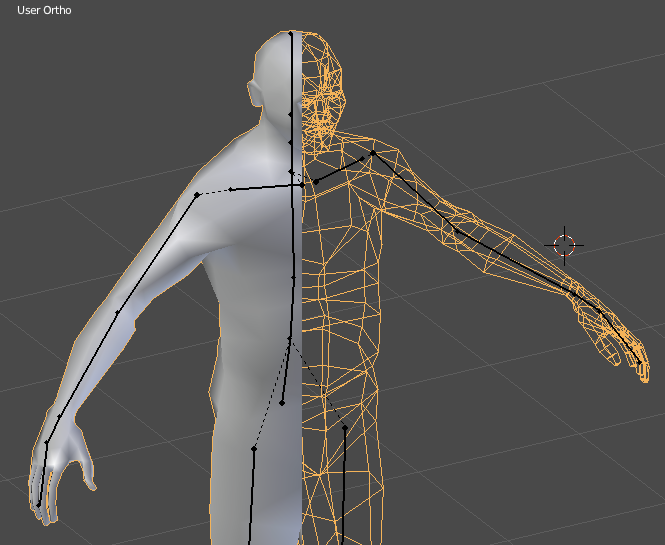This screenshot has width=665, height=545.
Task: Click the wireframe hand mesh
Action: [x=612, y=336]
